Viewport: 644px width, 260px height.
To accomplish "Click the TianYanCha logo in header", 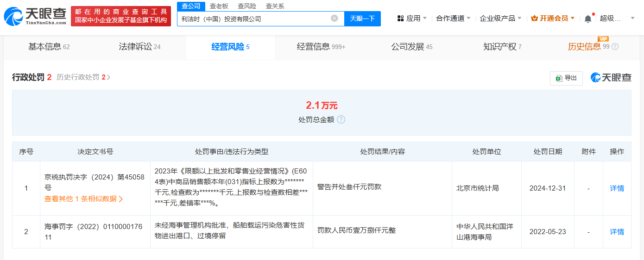I will (x=35, y=17).
